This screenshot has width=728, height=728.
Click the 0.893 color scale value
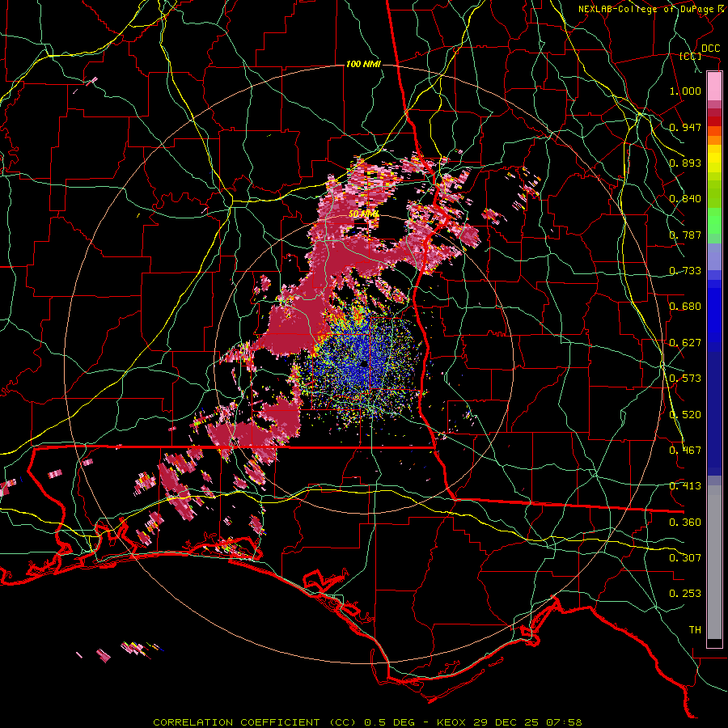click(x=685, y=163)
